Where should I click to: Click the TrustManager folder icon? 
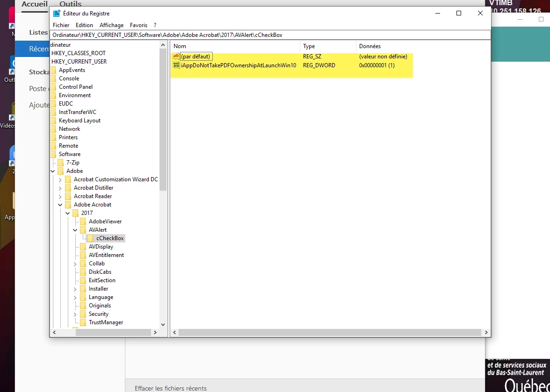point(83,322)
